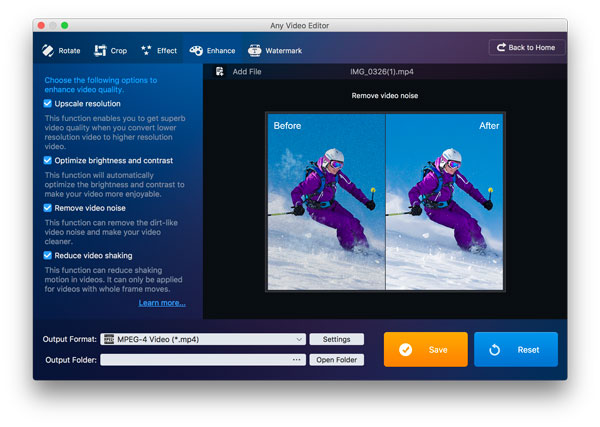Screen dimensions: 600x427
Task: Click the Enhance palette icon
Action: pyautogui.click(x=197, y=50)
